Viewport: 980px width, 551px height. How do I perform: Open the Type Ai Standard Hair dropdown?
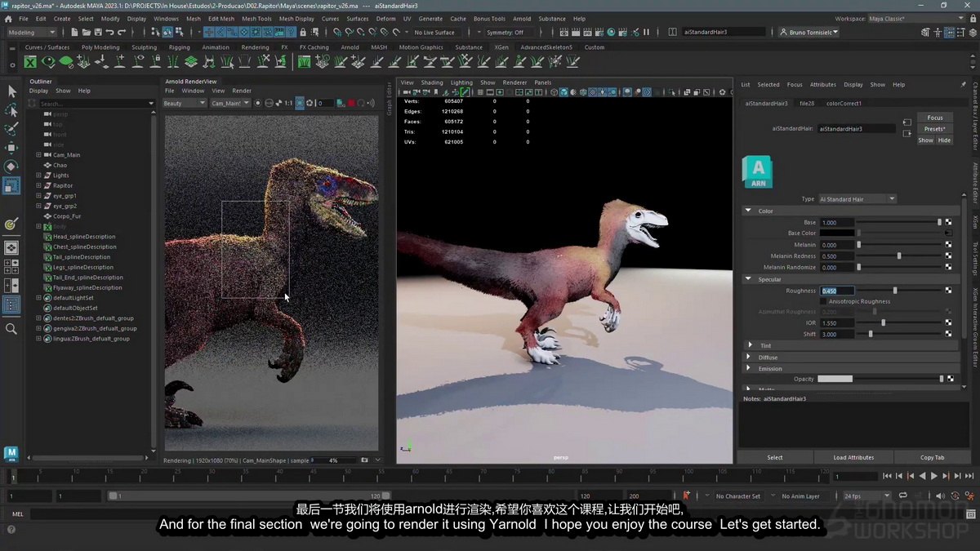pyautogui.click(x=857, y=199)
